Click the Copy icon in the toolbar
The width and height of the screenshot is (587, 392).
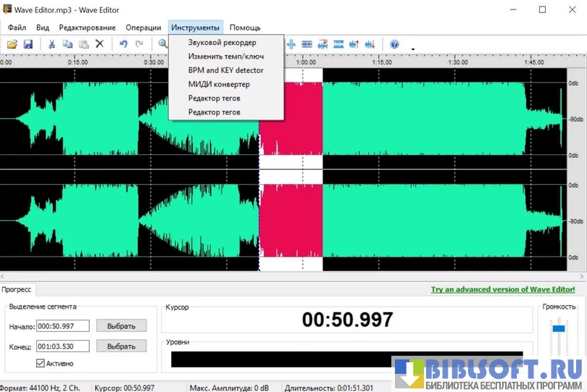67,44
